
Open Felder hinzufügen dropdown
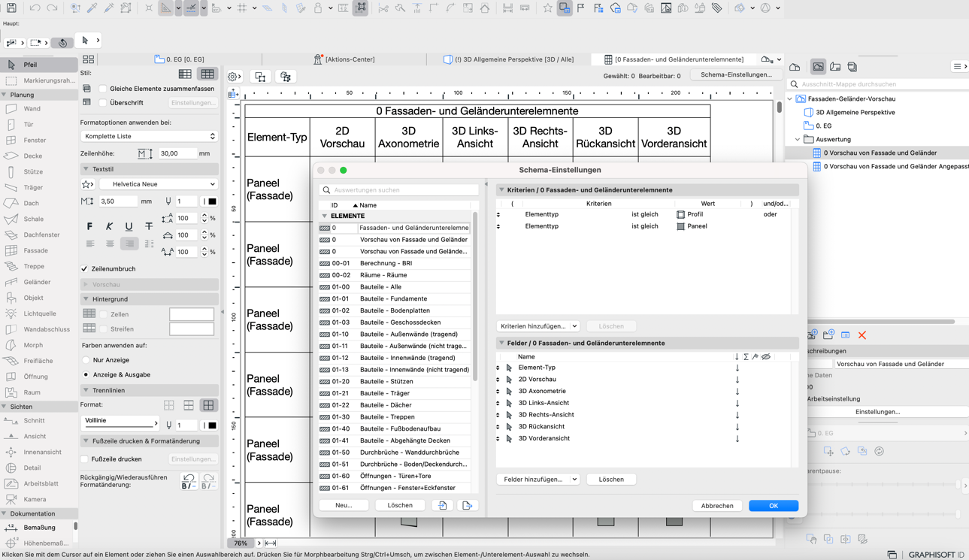537,480
